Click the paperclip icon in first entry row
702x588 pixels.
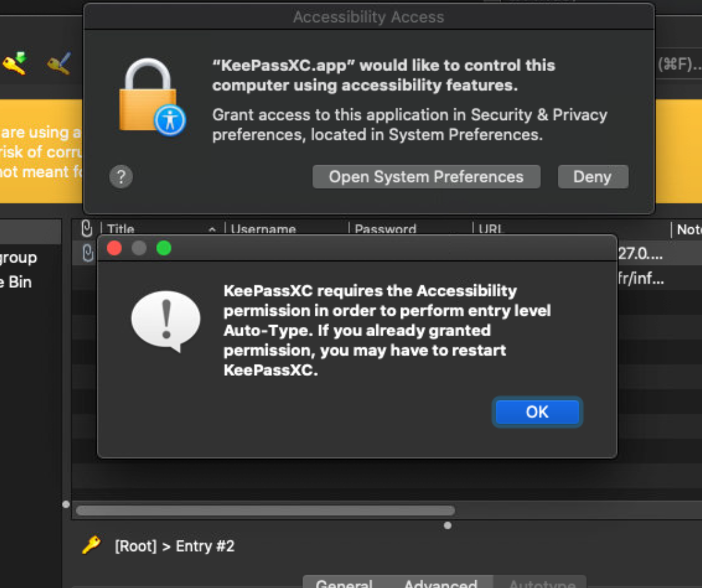pyautogui.click(x=88, y=254)
